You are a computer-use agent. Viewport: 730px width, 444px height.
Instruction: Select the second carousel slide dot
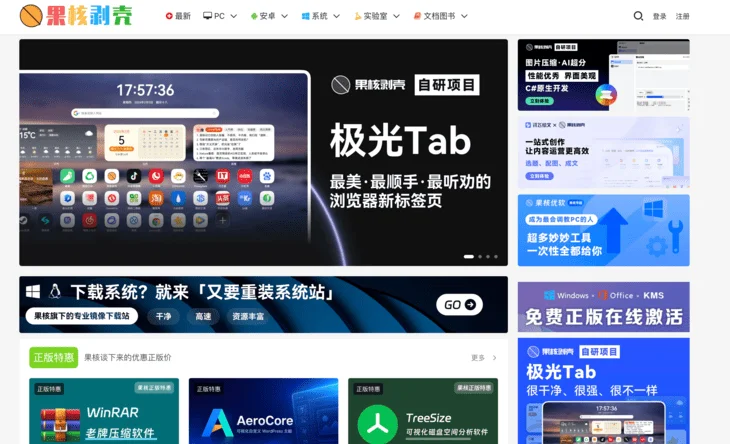[480, 256]
